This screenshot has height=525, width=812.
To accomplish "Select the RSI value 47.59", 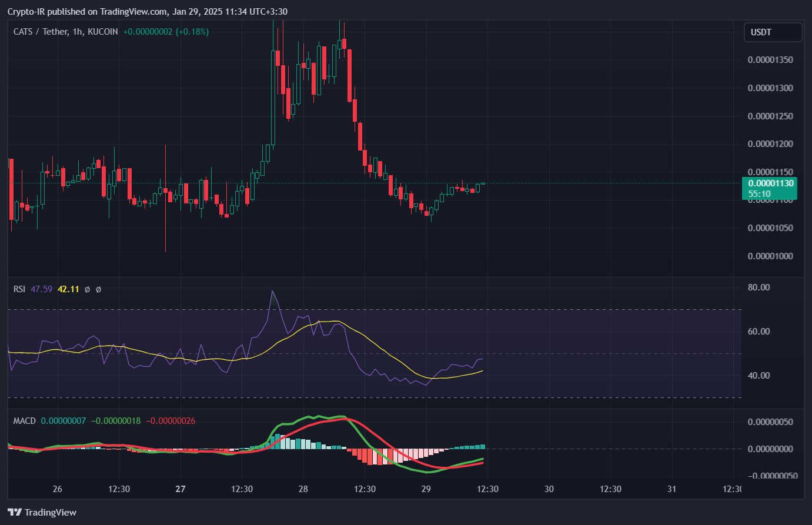I will click(x=41, y=289).
